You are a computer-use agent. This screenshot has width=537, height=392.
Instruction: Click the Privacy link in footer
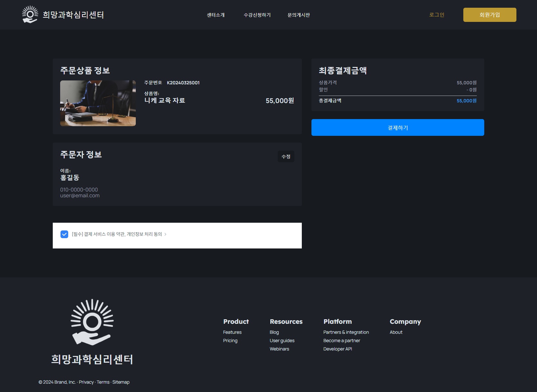[86, 382]
